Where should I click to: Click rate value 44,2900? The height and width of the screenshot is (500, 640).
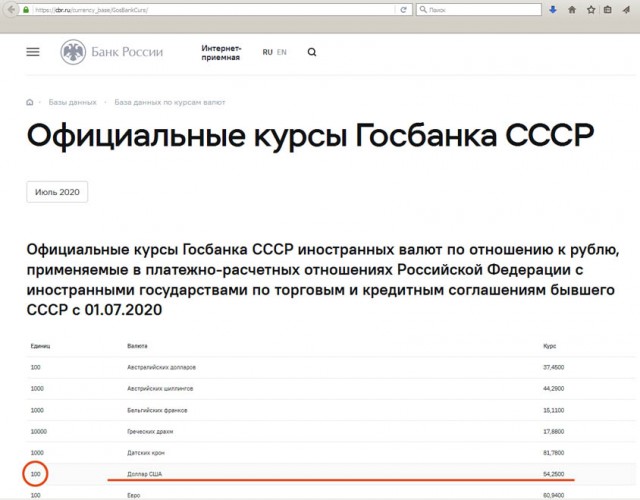click(x=553, y=389)
